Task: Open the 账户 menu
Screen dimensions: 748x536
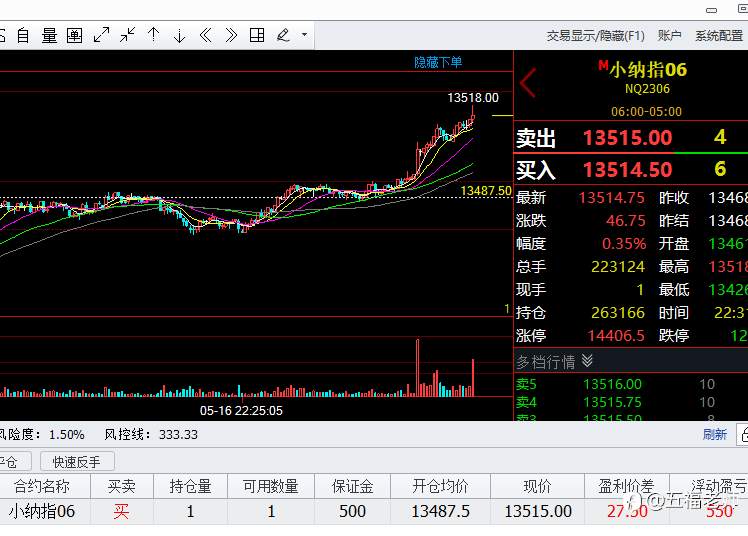Action: pyautogui.click(x=669, y=36)
